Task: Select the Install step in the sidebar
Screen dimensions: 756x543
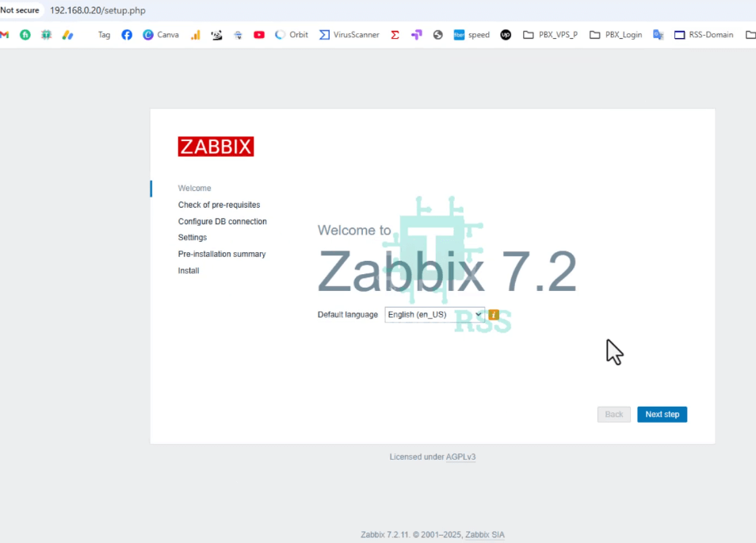Action: tap(188, 270)
